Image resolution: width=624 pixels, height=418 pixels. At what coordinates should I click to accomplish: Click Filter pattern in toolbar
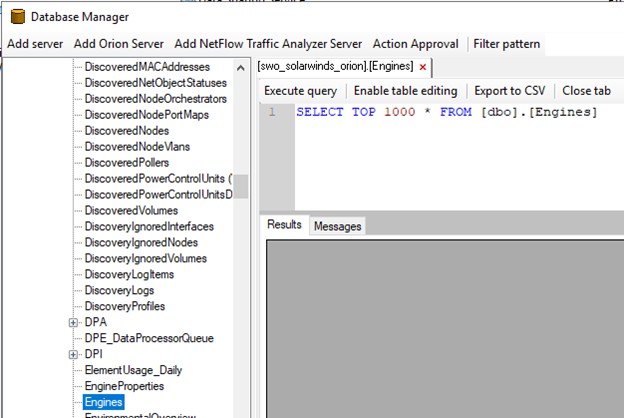point(507,44)
